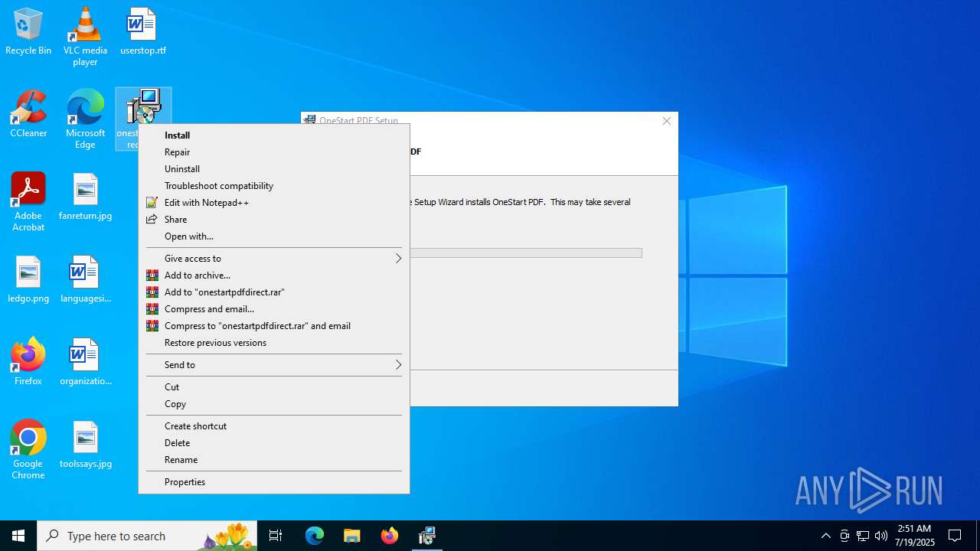Open the volume control tray icon

tap(881, 536)
